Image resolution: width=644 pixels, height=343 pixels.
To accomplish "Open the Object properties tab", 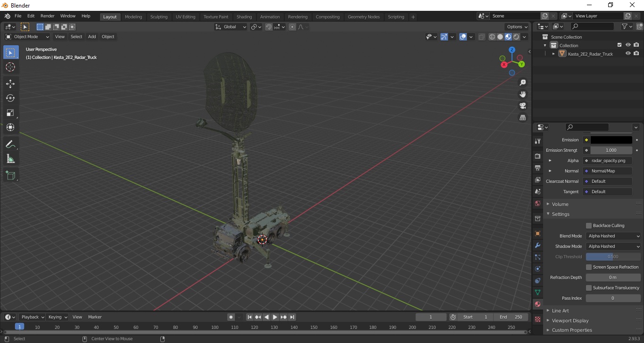I will (537, 234).
